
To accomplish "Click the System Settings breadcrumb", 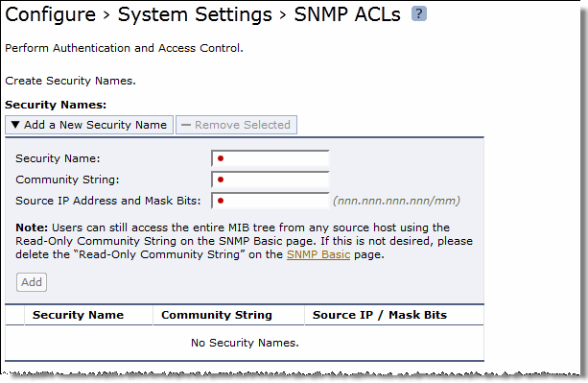I will tap(195, 14).
